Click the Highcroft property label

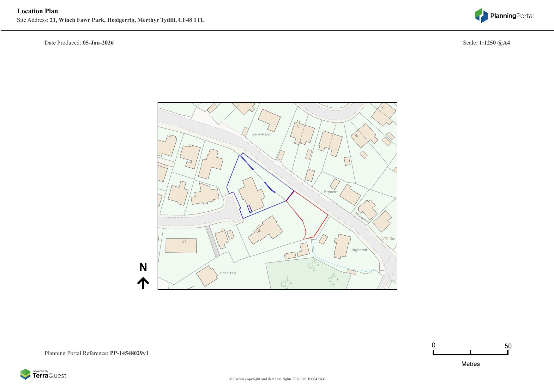[359, 250]
